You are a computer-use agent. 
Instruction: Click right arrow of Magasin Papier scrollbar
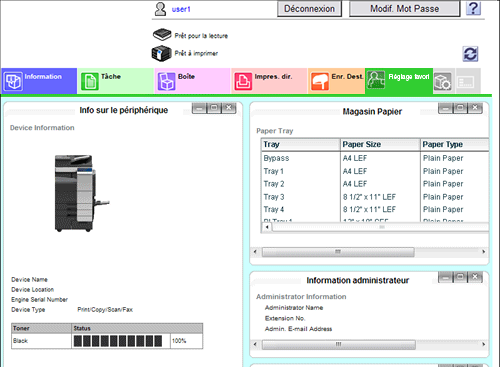[484, 252]
